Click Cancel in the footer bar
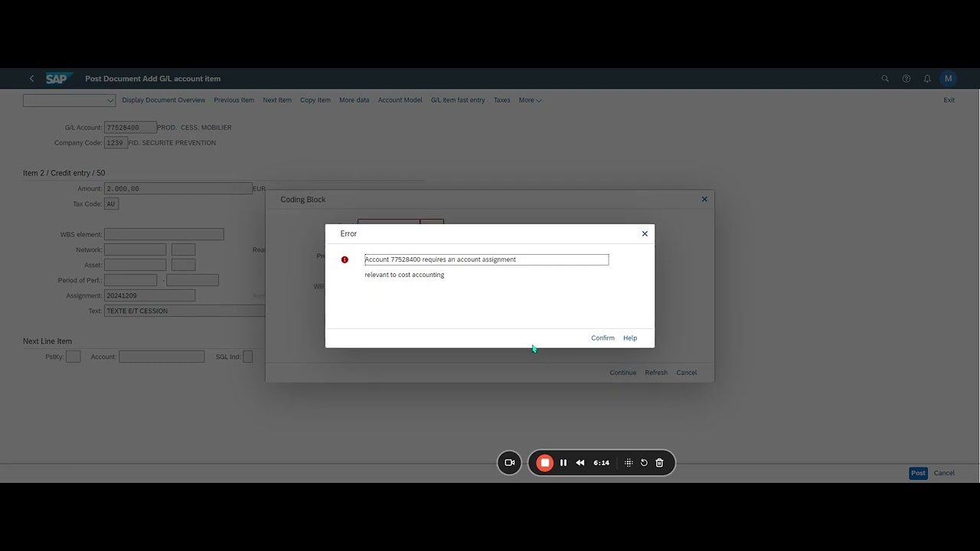The height and width of the screenshot is (551, 980). pyautogui.click(x=944, y=473)
